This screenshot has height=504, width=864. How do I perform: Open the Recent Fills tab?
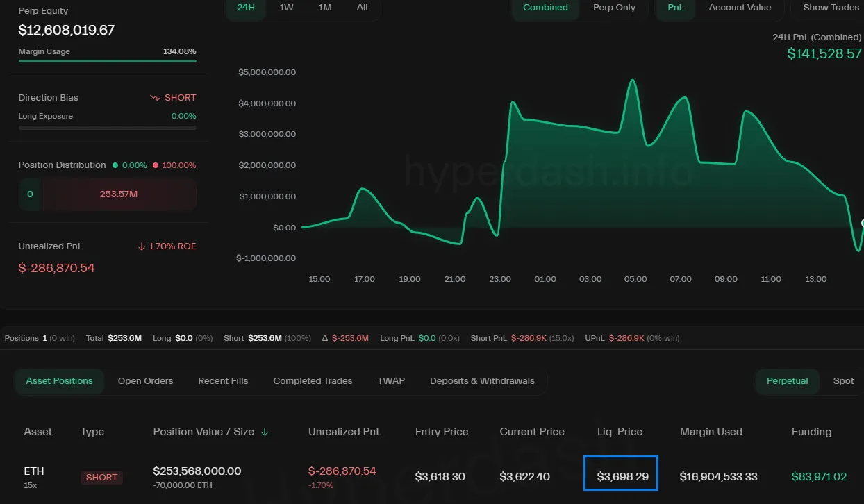223,381
